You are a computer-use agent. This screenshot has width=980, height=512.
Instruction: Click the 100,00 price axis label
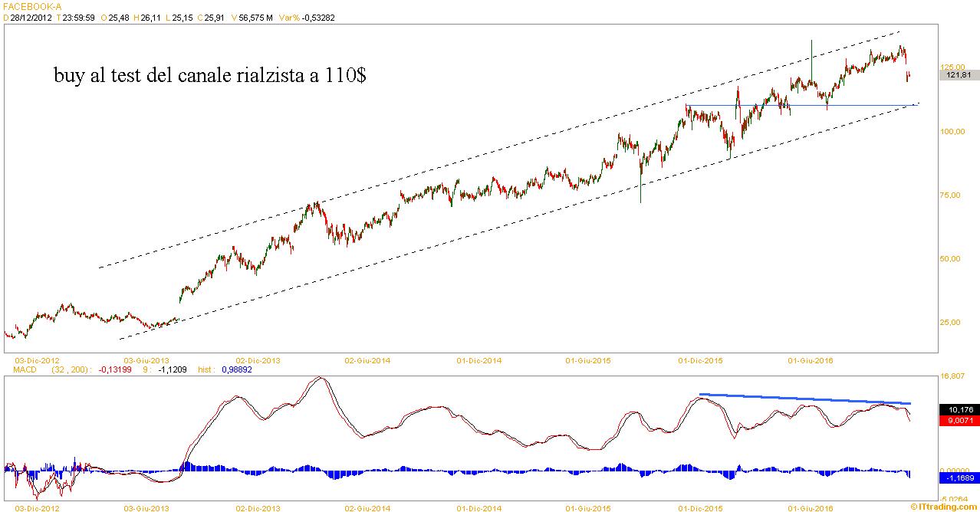[x=951, y=131]
